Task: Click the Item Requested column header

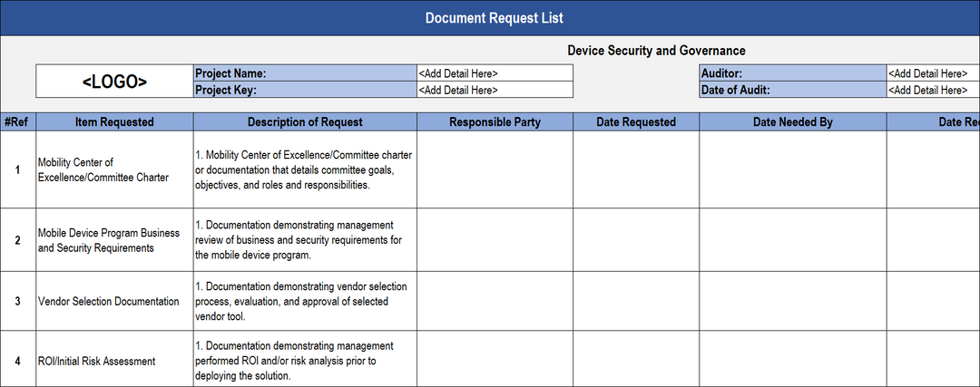Action: tap(114, 122)
